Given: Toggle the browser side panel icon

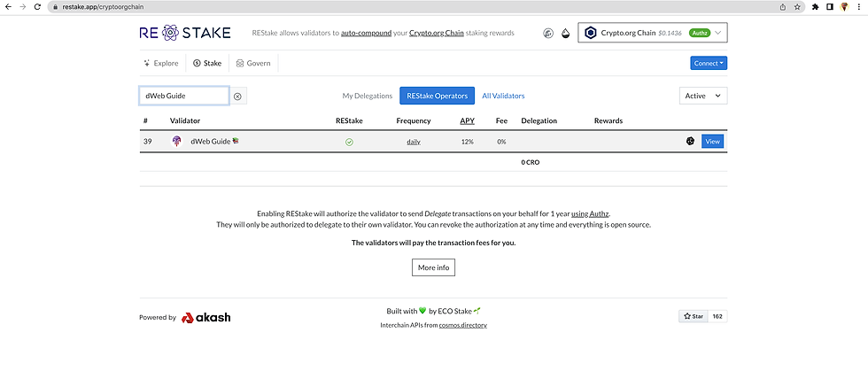Looking at the screenshot, I should [830, 6].
